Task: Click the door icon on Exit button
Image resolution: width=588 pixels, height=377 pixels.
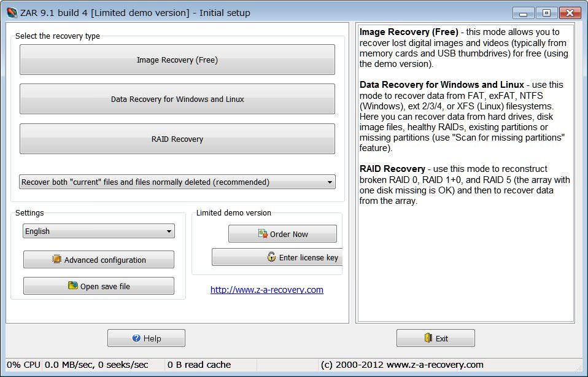Action: [428, 338]
